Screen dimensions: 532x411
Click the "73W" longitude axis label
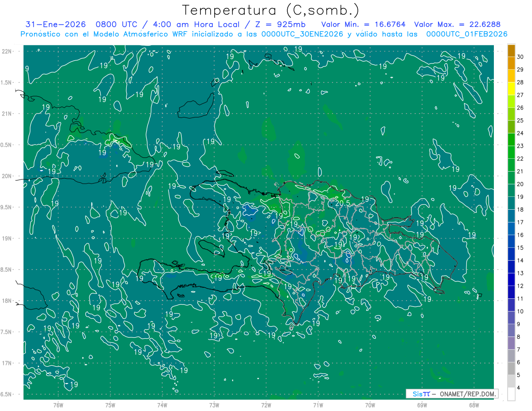point(214,405)
